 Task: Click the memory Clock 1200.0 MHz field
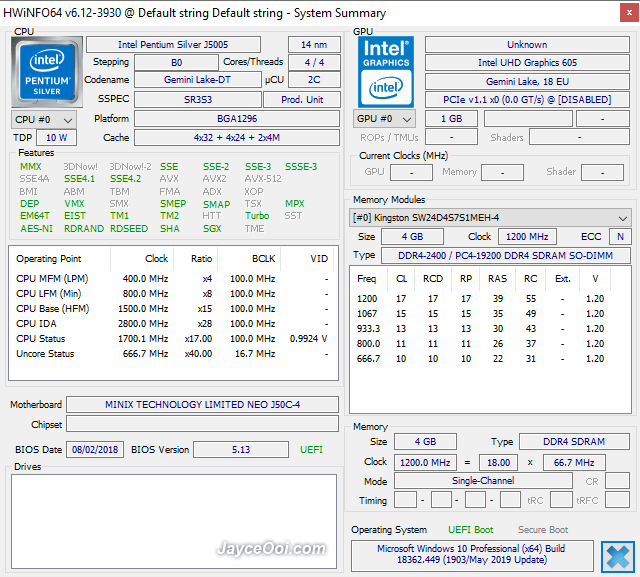(x=425, y=463)
